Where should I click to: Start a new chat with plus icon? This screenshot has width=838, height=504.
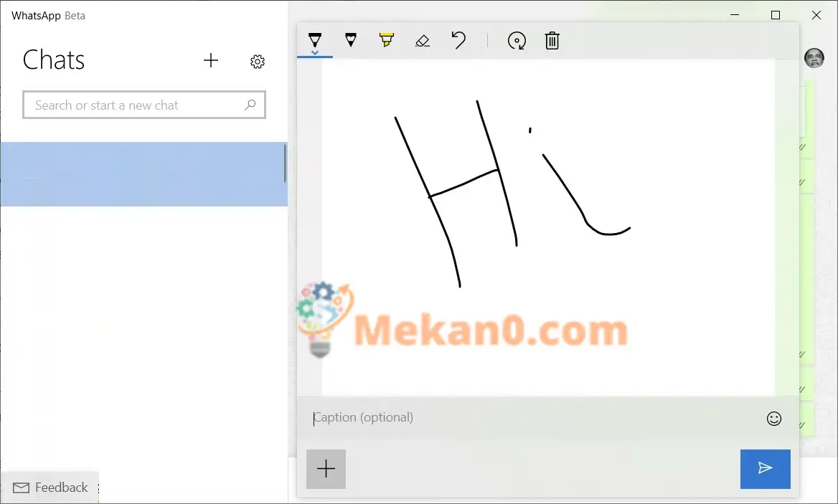[211, 60]
